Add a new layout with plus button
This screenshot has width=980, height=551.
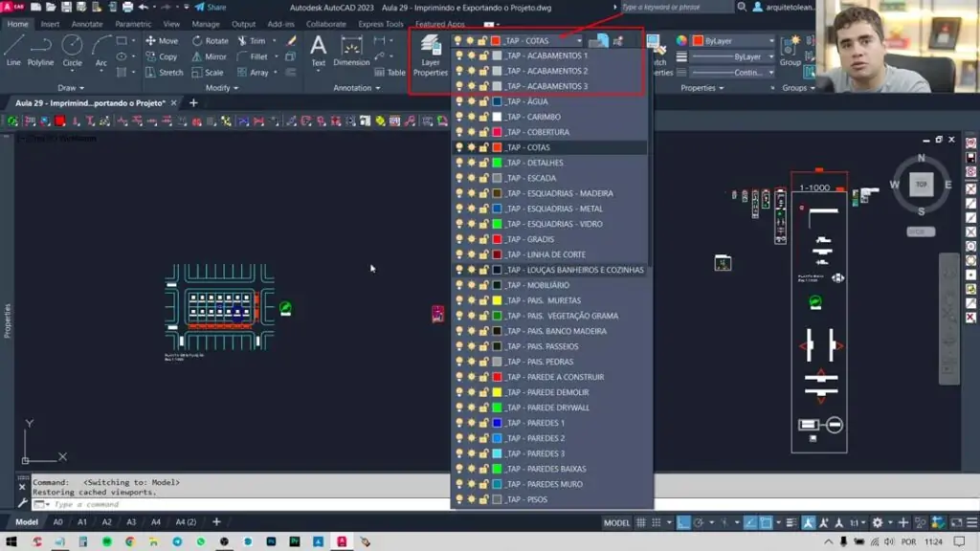[x=216, y=522]
